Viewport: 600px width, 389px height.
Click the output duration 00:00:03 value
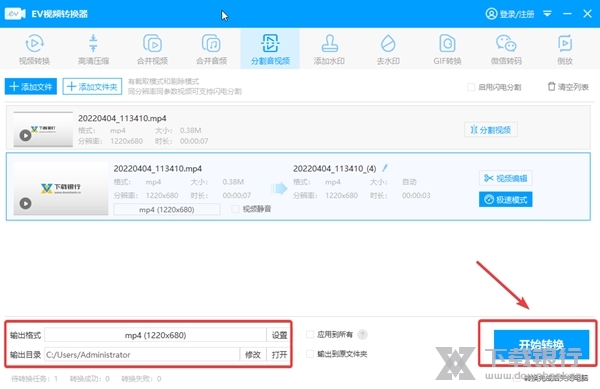(x=416, y=195)
